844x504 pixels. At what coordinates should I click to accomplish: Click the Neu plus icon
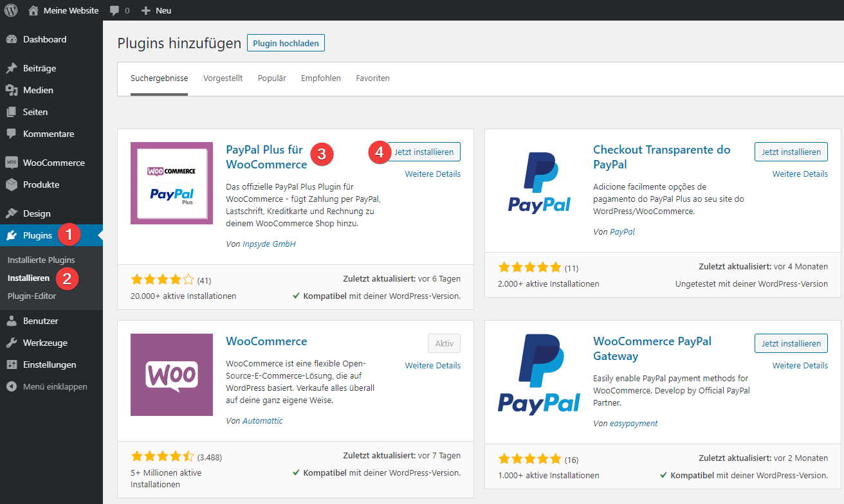pos(146,11)
